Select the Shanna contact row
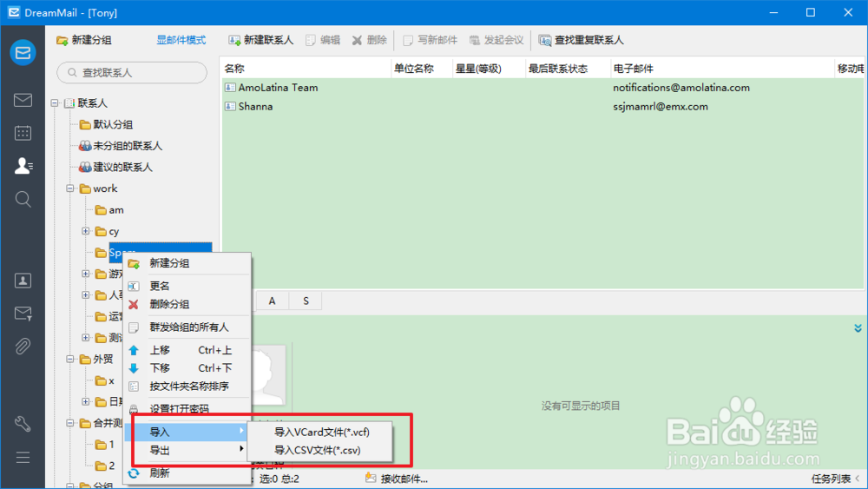This screenshot has width=868, height=489. (x=542, y=106)
